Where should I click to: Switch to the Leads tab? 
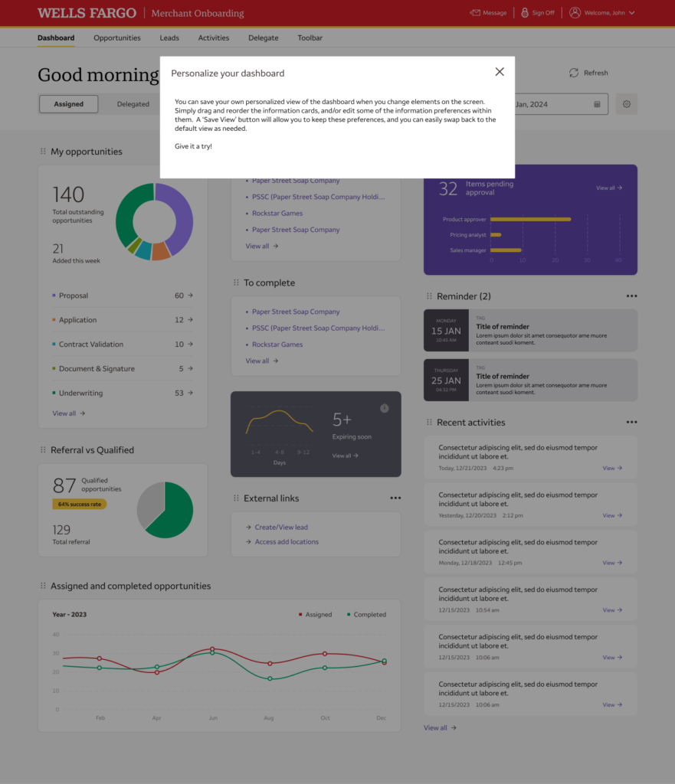pyautogui.click(x=169, y=38)
